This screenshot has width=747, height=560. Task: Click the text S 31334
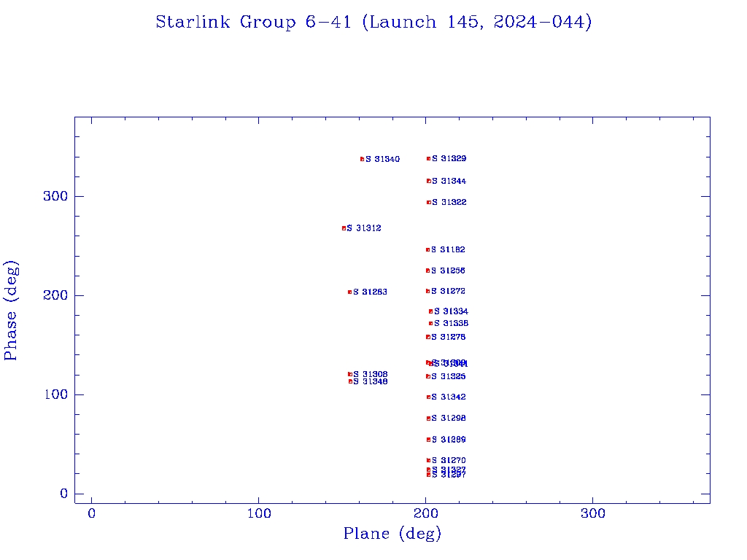click(x=451, y=312)
